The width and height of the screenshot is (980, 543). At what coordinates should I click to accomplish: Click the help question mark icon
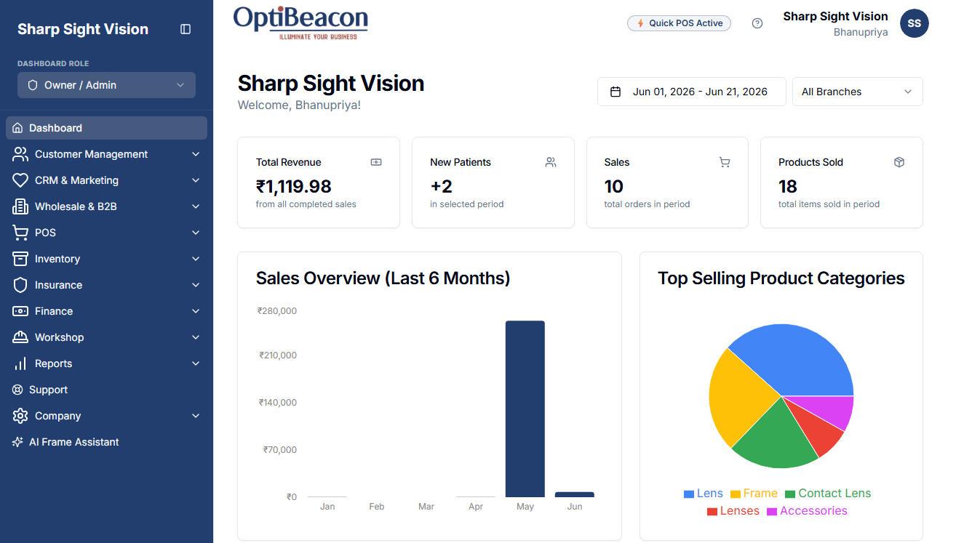757,23
